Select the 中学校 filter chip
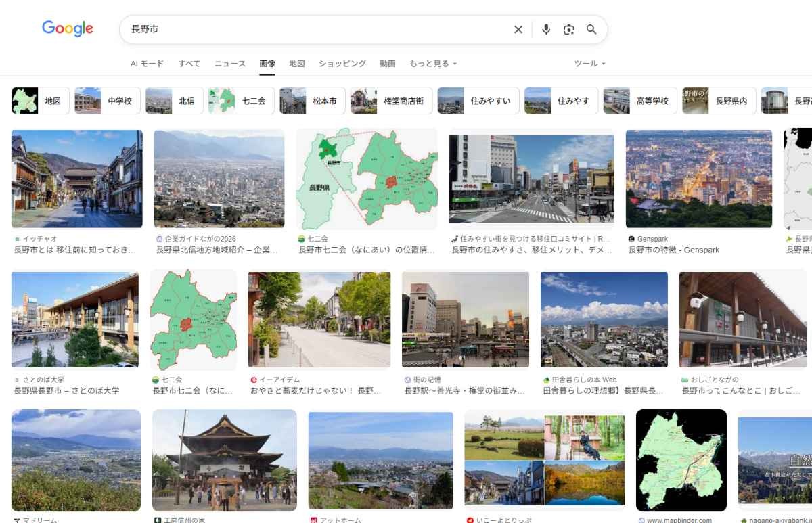812x523 pixels. pyautogui.click(x=107, y=101)
